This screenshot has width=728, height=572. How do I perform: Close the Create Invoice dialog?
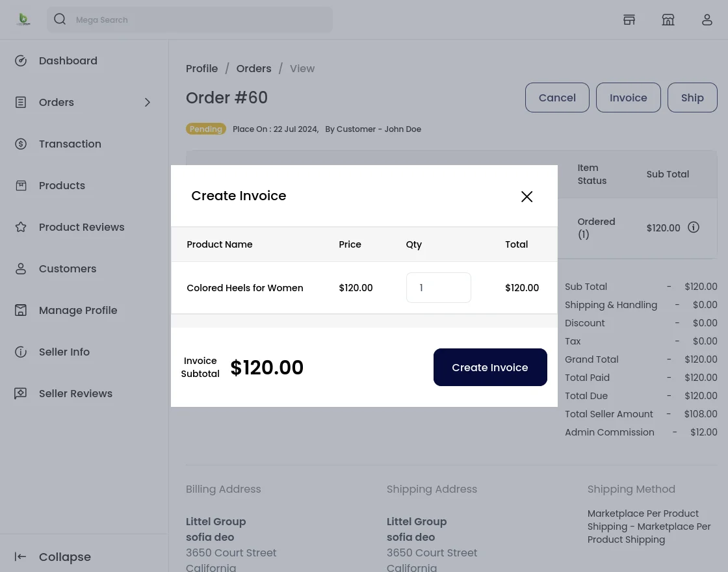(526, 196)
